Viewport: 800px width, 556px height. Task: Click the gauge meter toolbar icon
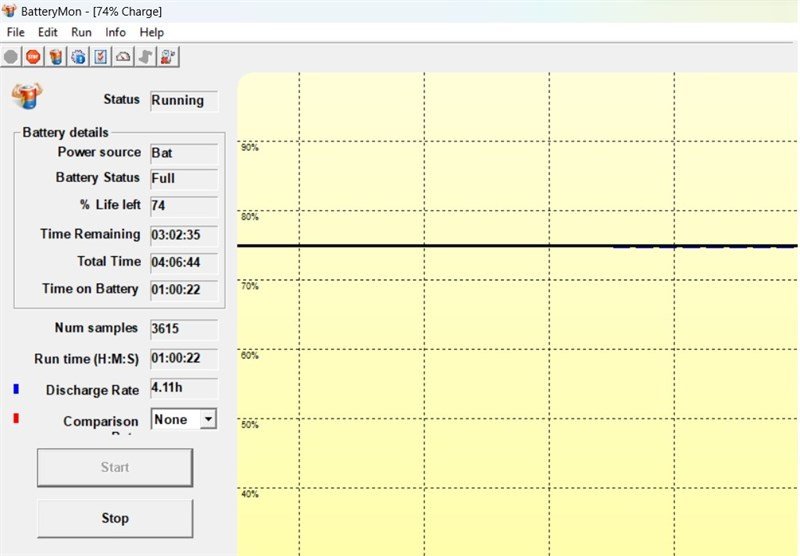[x=123, y=57]
